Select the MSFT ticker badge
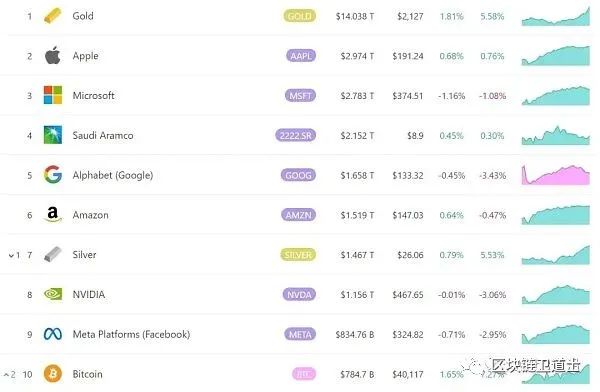 click(300, 96)
